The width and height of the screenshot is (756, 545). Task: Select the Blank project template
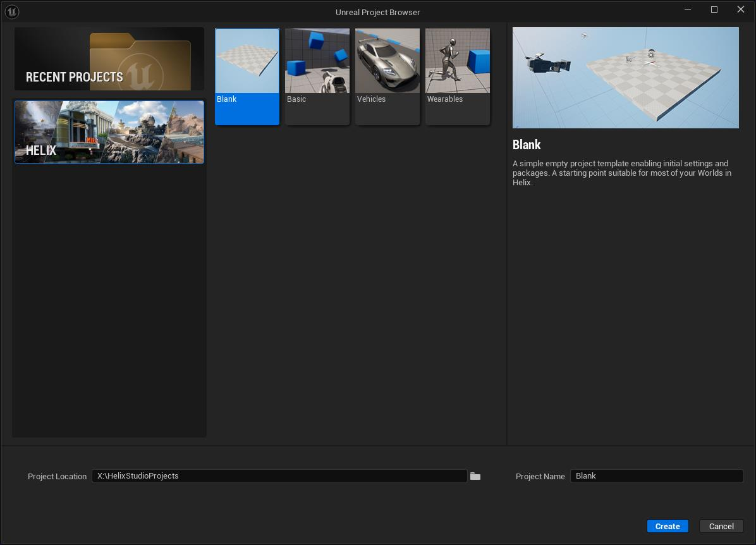[247, 77]
